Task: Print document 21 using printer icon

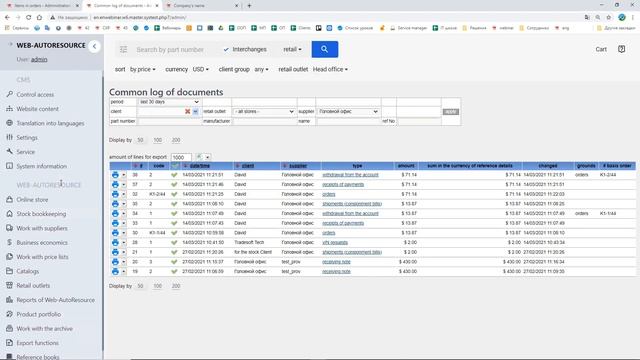Action: [115, 252]
